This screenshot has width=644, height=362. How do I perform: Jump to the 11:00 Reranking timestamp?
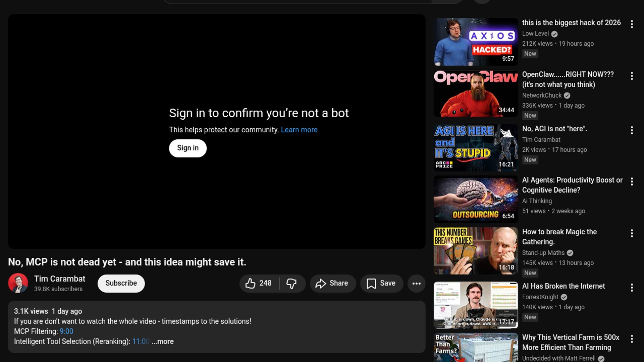click(141, 341)
